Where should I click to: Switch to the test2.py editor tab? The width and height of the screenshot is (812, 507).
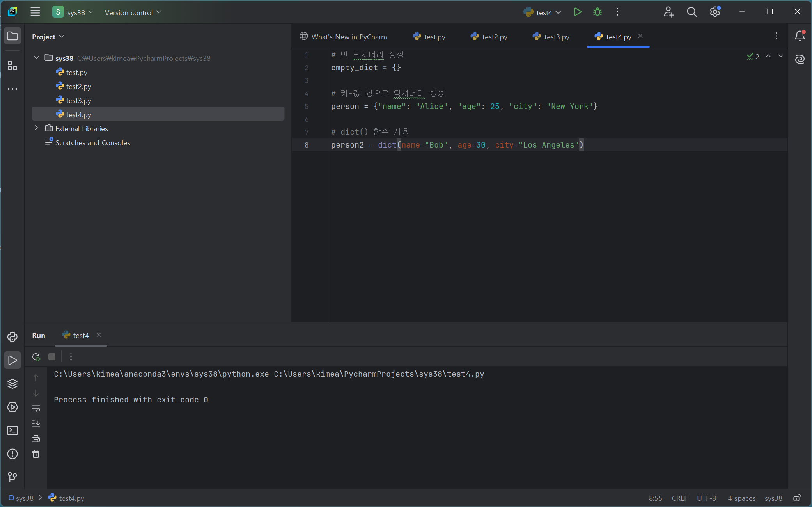(489, 37)
